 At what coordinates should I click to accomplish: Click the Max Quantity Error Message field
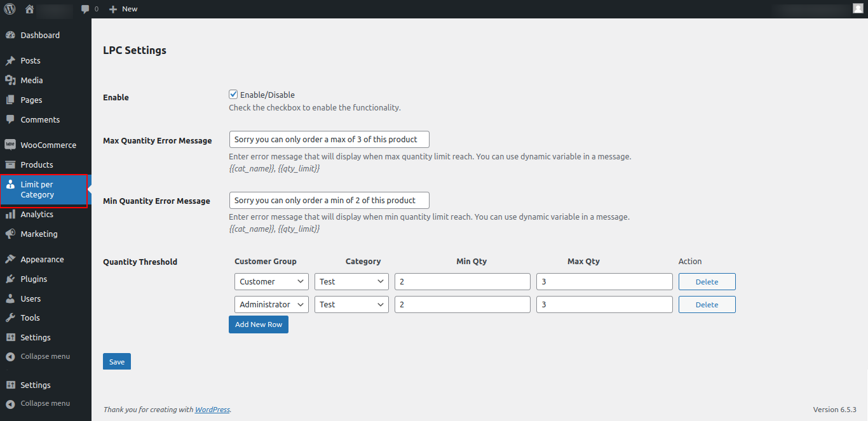coord(329,139)
